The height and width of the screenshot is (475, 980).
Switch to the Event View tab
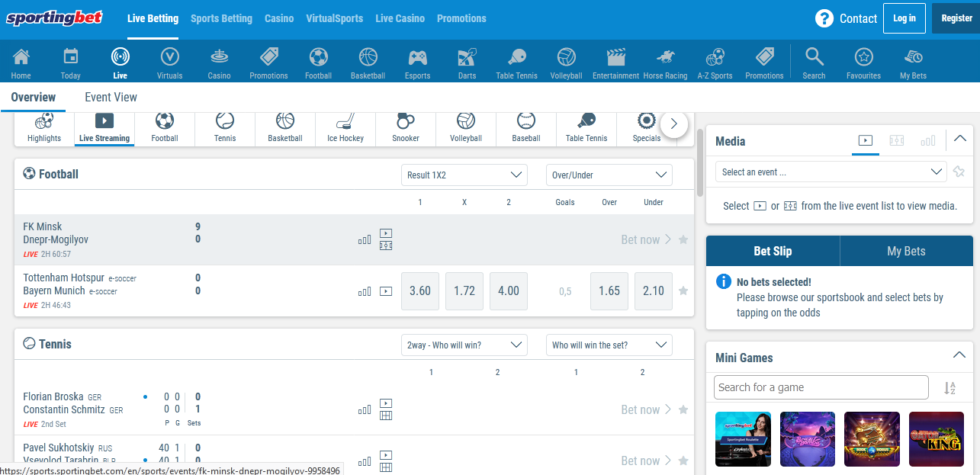[x=111, y=97]
